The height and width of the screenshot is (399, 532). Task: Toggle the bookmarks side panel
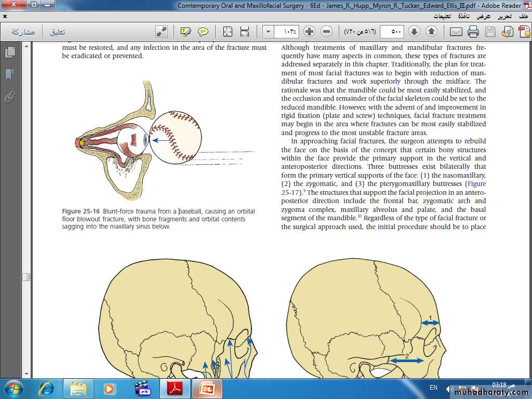[x=9, y=74]
